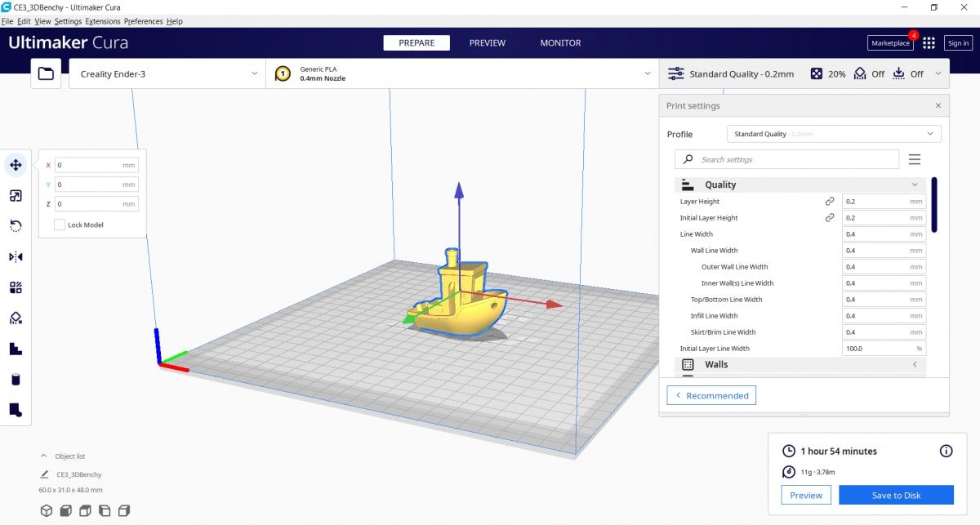Click the adhesion Off icon
The image size is (980, 525).
pos(899,73)
